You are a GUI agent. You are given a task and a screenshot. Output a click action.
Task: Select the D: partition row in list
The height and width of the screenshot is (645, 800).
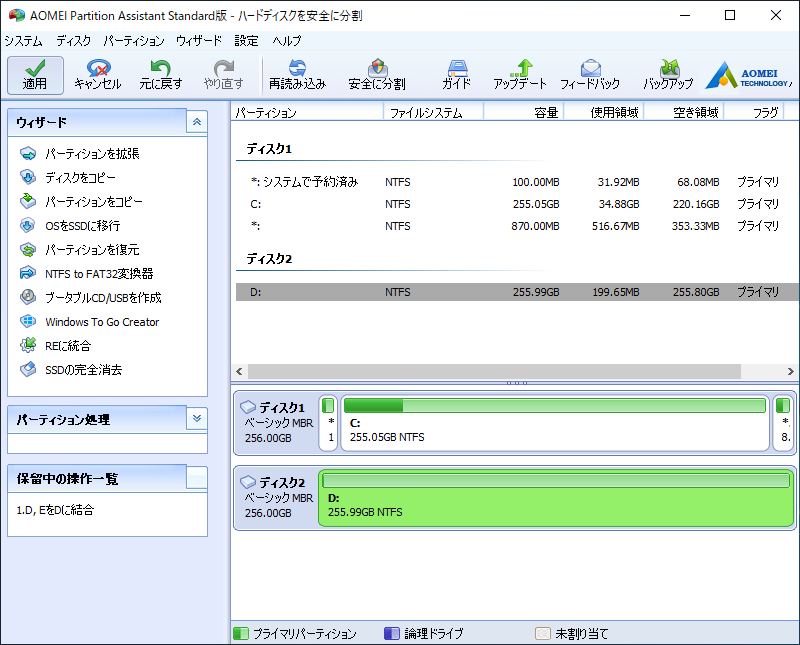coord(515,292)
